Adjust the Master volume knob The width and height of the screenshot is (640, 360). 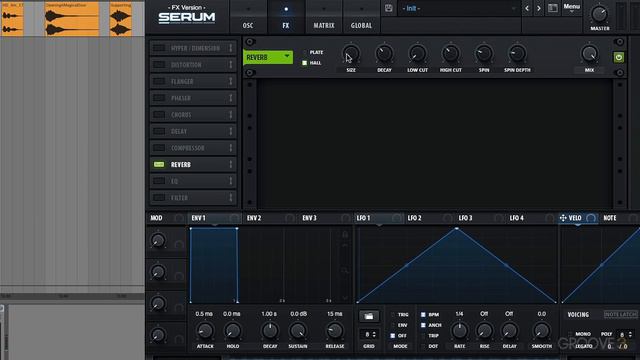pos(599,14)
